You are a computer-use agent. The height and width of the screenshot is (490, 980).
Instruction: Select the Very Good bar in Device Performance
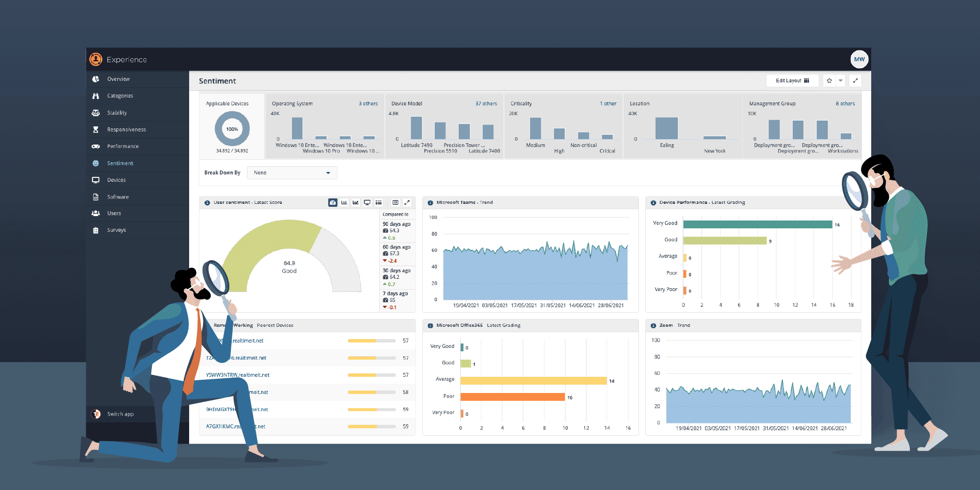758,224
